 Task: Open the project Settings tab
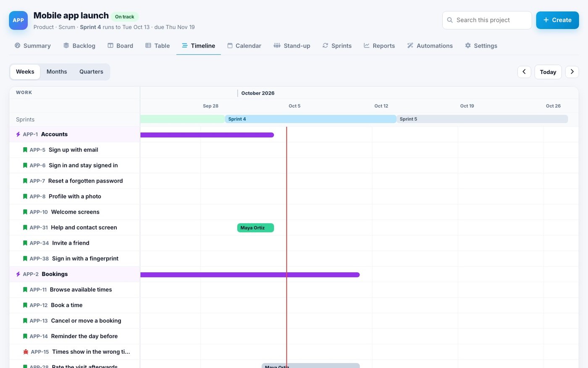481,46
